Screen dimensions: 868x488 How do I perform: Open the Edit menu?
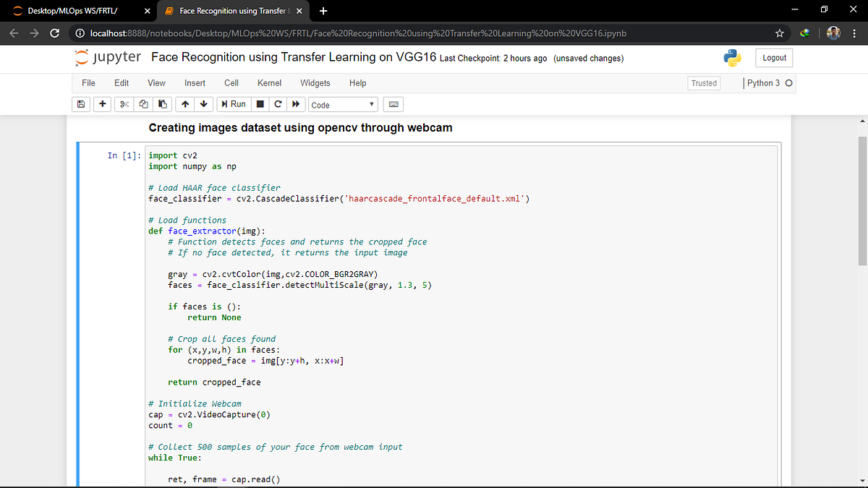pyautogui.click(x=122, y=83)
